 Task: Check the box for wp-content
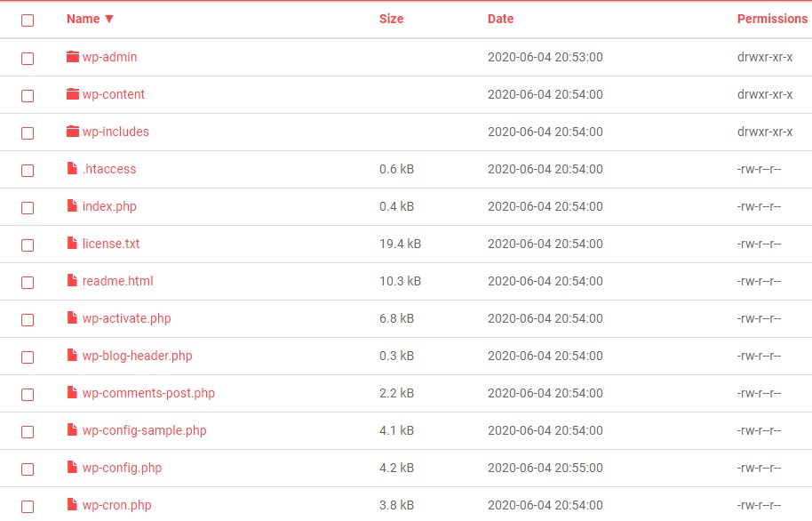28,96
